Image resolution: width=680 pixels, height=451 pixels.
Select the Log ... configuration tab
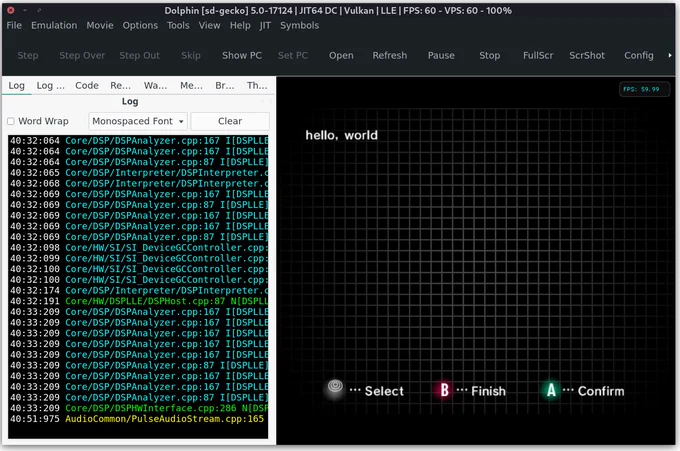point(50,85)
